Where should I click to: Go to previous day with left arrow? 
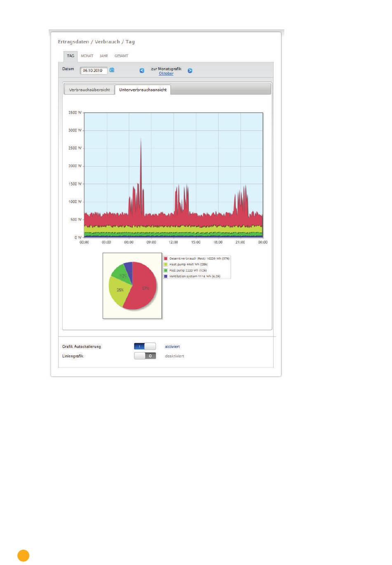click(x=142, y=71)
